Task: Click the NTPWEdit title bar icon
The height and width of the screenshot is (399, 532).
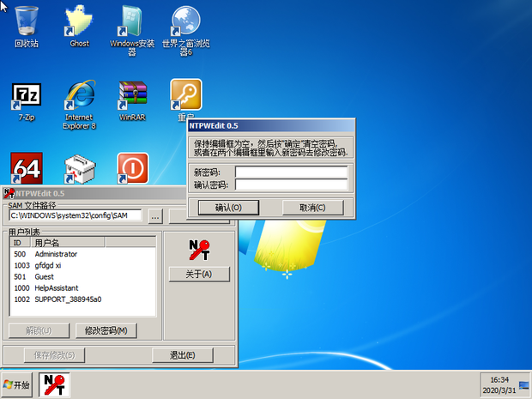Action: (9, 193)
